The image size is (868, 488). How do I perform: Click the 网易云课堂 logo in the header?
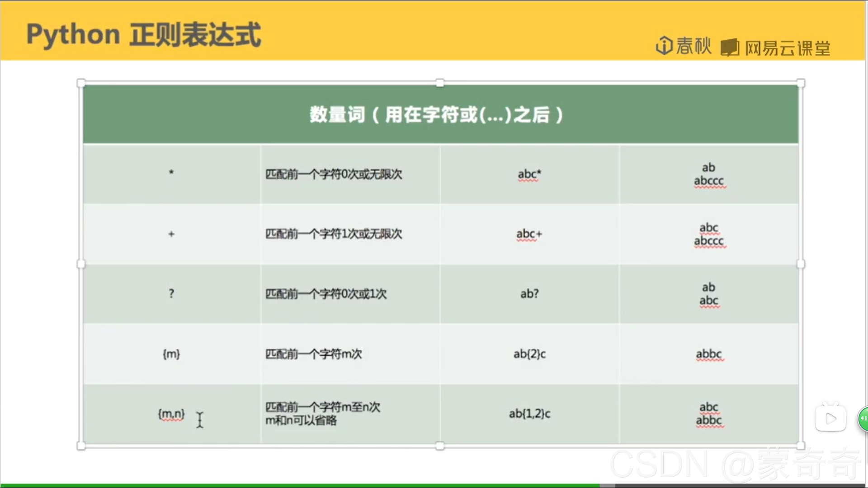tap(775, 48)
